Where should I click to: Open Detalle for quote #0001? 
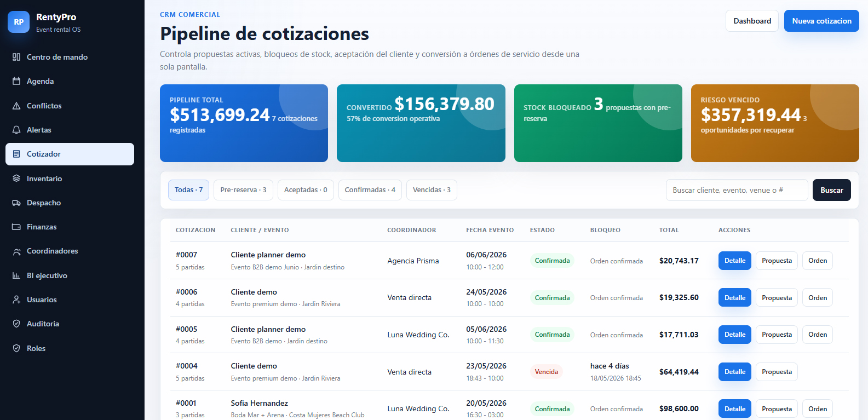click(735, 409)
